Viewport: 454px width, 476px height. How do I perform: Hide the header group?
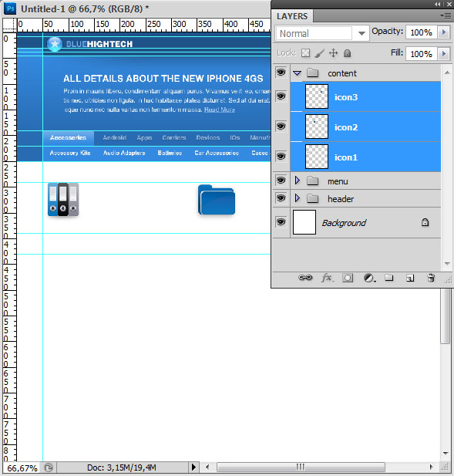[281, 198]
